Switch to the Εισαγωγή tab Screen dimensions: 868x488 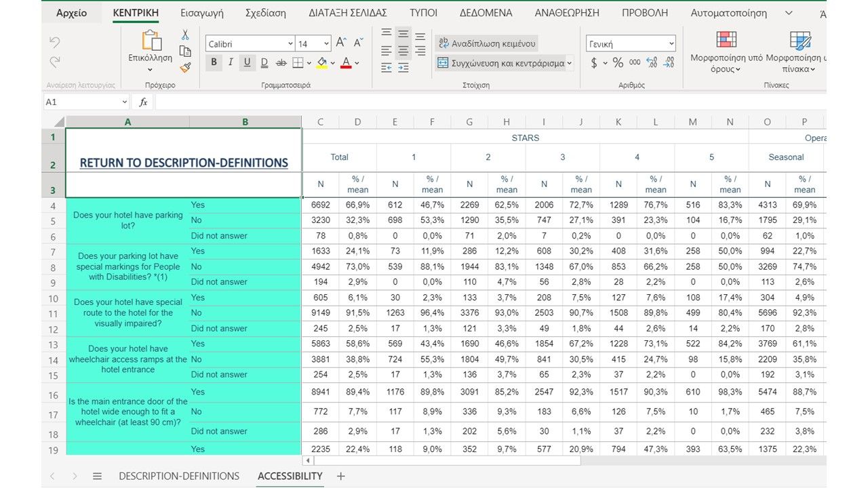[202, 13]
